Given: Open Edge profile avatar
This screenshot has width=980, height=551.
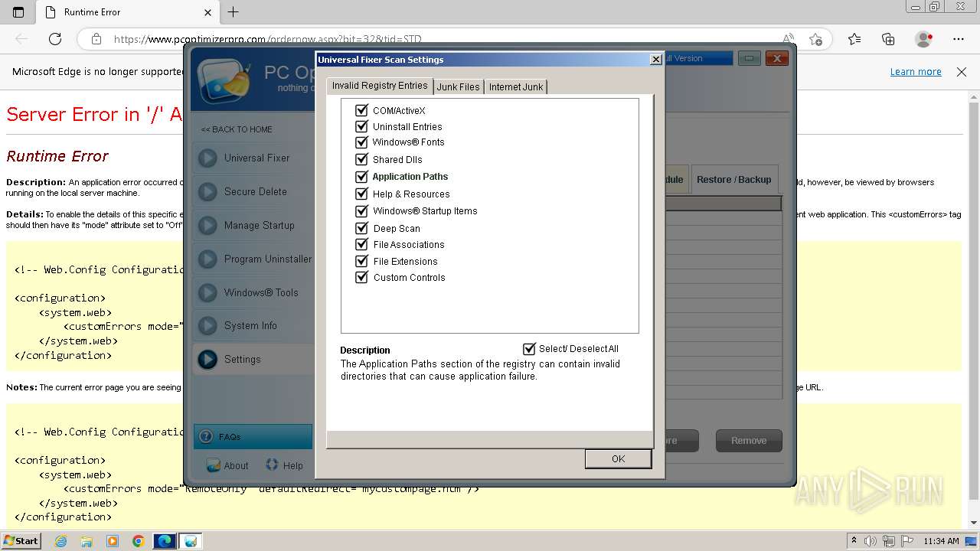Looking at the screenshot, I should (923, 39).
